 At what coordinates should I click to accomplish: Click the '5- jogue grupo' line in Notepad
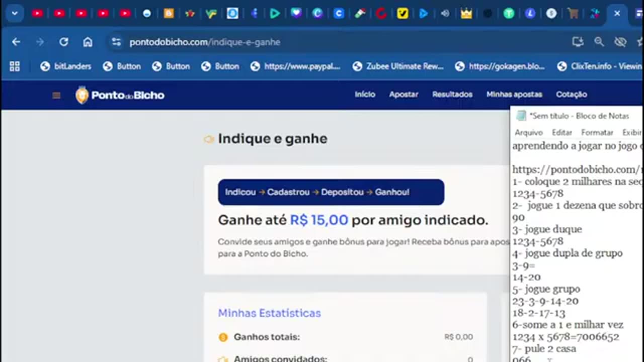tap(546, 289)
